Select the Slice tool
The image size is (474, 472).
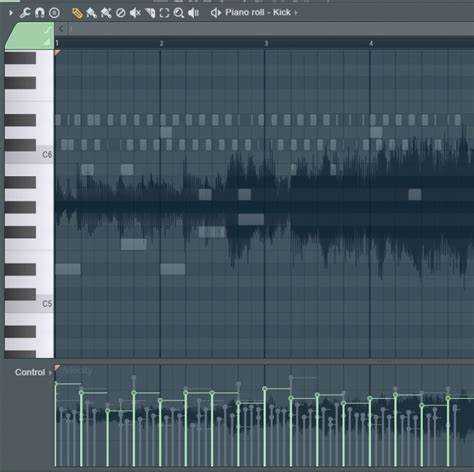point(150,13)
